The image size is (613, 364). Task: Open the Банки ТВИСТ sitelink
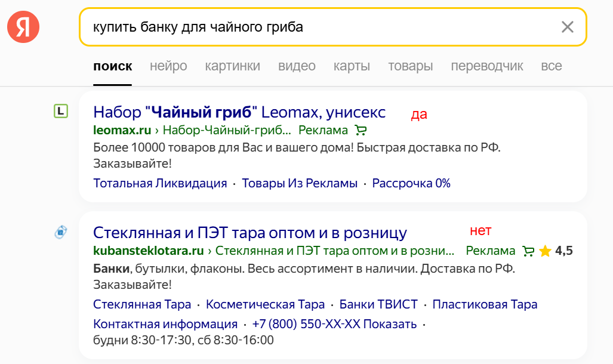[377, 304]
